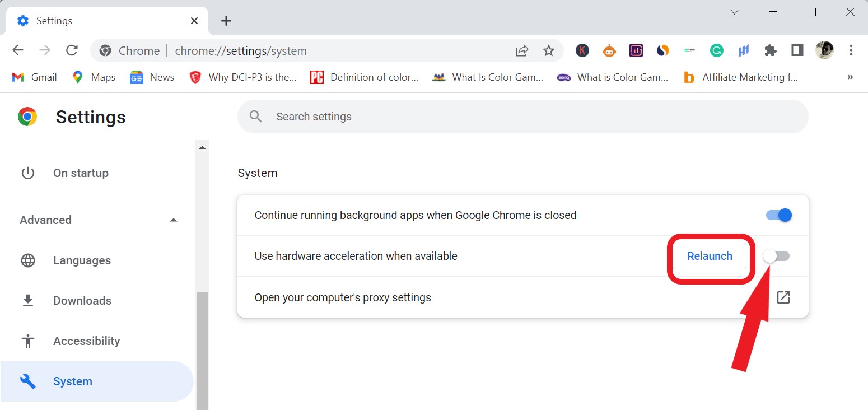Viewport: 868px width, 410px height.
Task: Open the Grammarly extension
Action: point(716,50)
